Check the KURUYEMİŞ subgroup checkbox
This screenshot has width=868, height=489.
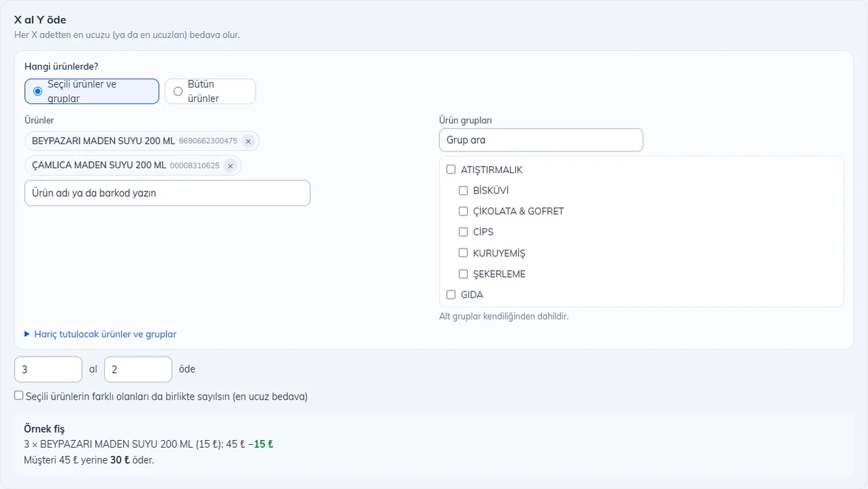click(464, 253)
